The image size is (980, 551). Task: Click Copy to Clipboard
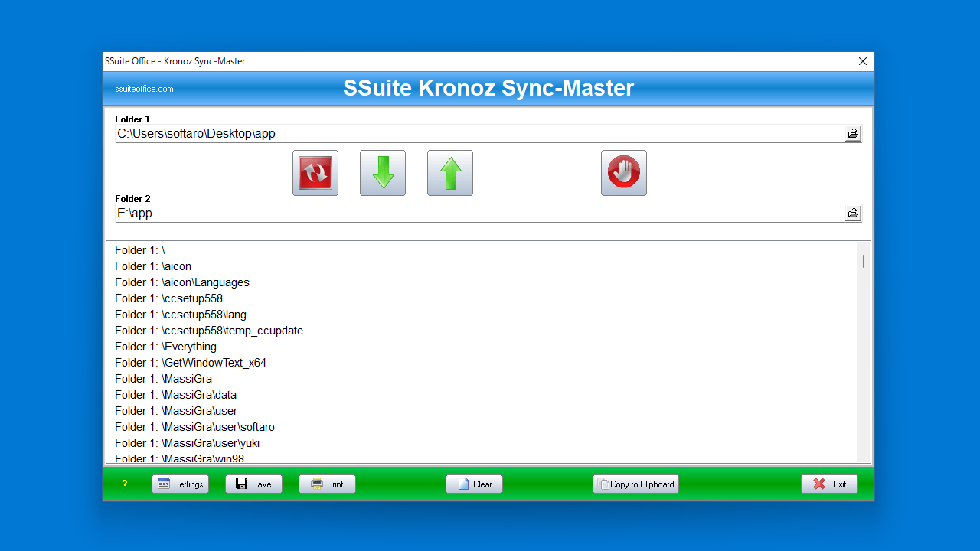tap(635, 484)
